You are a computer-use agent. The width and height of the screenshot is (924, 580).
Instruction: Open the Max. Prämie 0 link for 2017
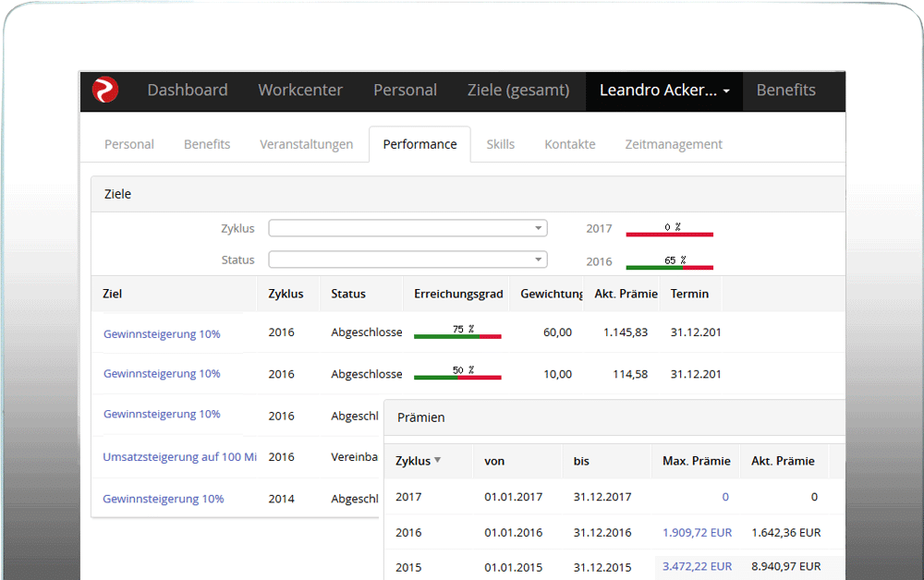pos(725,497)
